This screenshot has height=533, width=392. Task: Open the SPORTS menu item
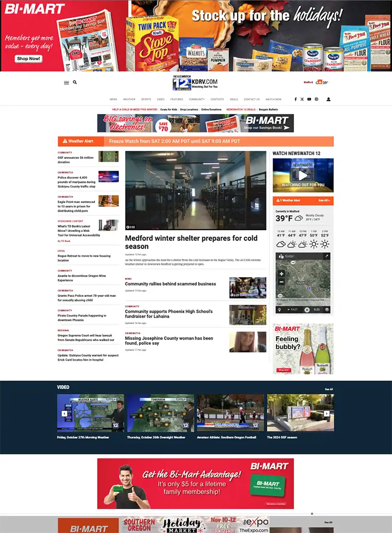pos(146,99)
